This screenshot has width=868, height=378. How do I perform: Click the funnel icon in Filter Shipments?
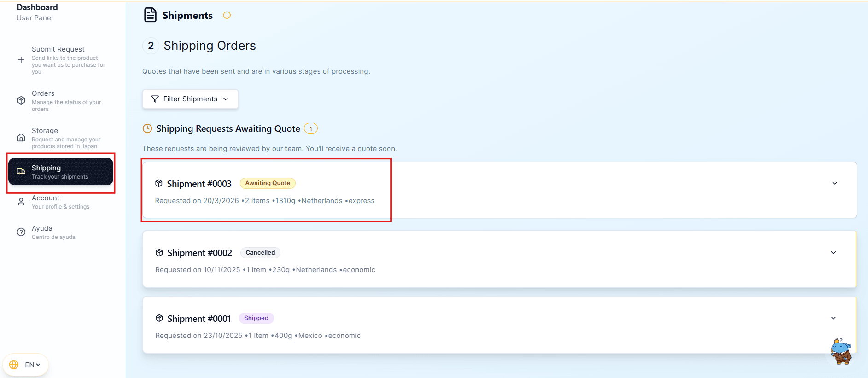155,99
